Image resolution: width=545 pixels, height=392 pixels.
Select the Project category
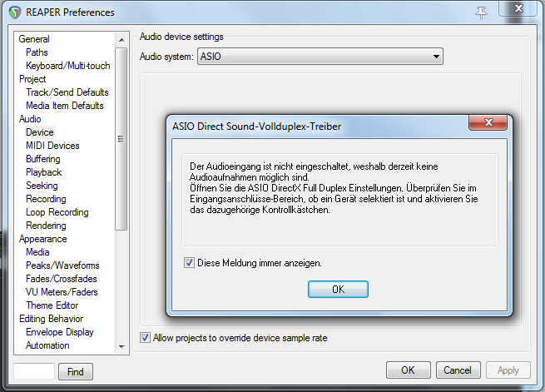[32, 79]
